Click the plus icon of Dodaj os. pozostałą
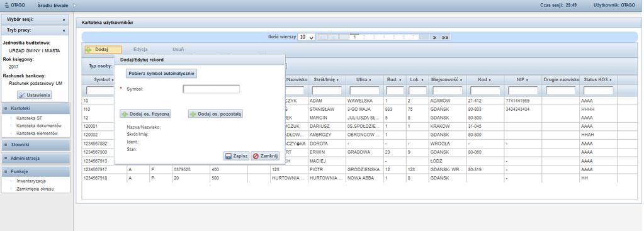 (193, 114)
